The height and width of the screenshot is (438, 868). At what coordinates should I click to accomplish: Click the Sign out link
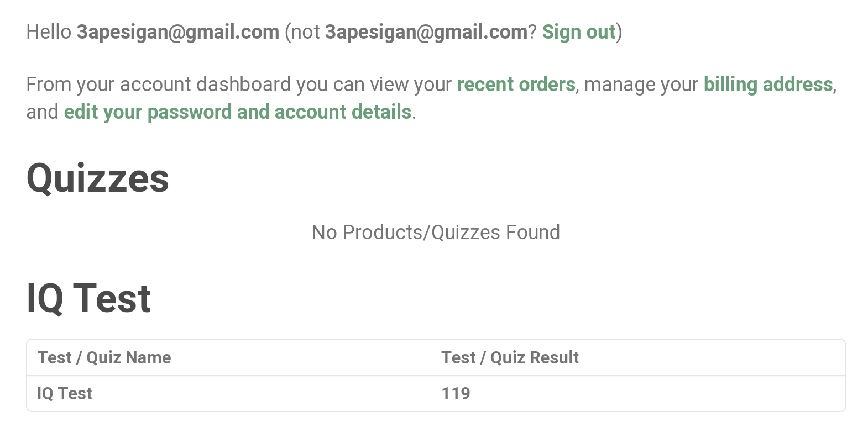[578, 32]
